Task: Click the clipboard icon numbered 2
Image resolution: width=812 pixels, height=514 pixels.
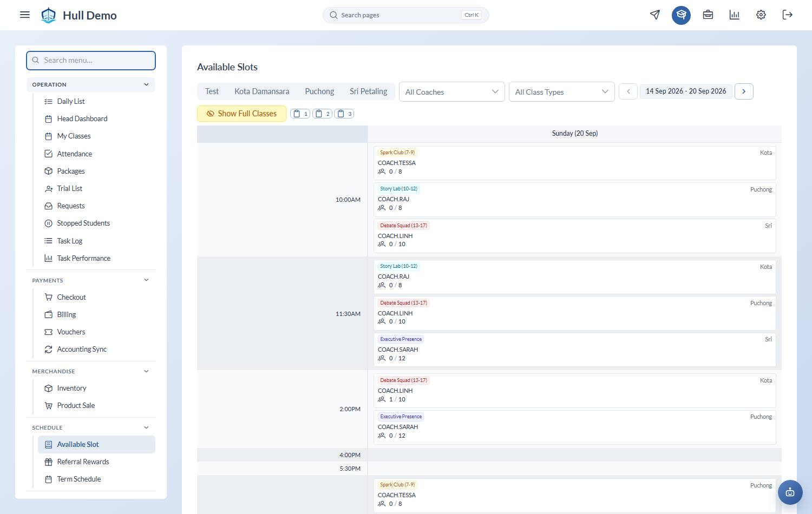Action: click(322, 114)
